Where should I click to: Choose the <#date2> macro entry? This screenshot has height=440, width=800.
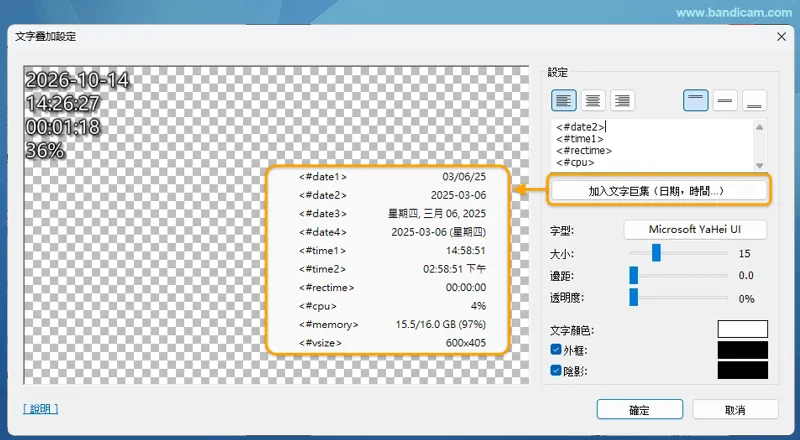(392, 195)
